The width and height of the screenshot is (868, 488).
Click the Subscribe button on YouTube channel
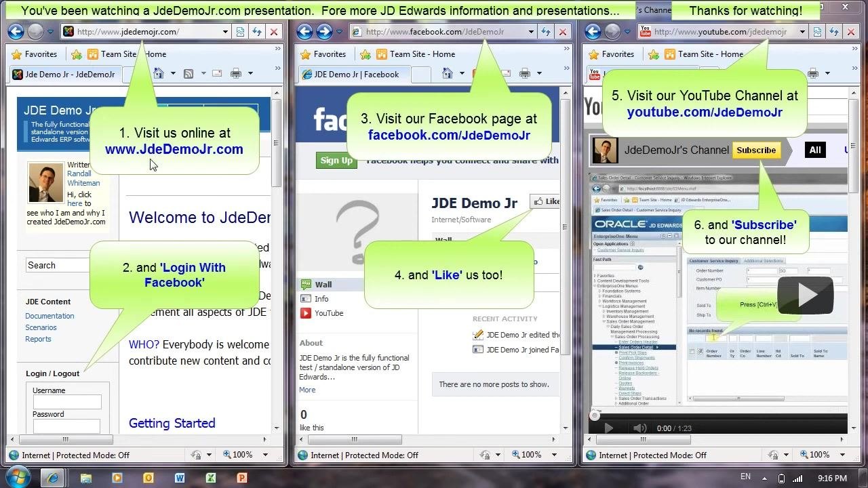coord(756,150)
